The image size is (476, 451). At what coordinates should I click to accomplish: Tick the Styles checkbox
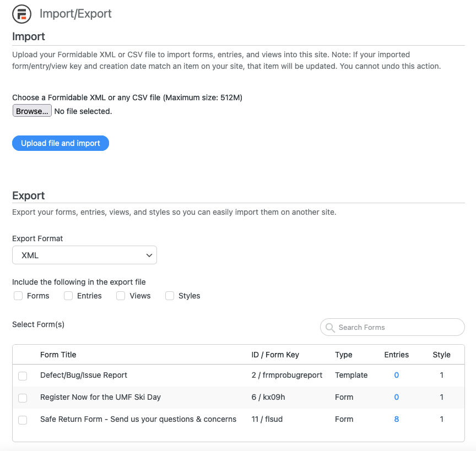pos(170,296)
